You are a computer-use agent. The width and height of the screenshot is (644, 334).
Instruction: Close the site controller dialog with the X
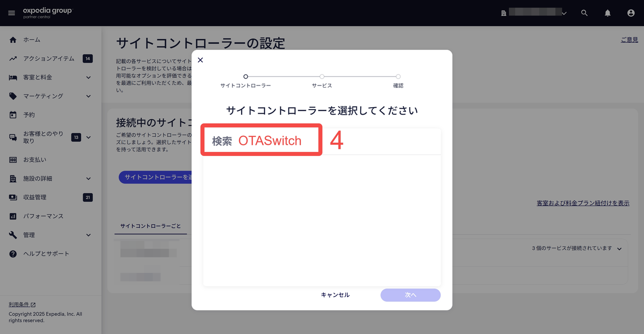(200, 60)
